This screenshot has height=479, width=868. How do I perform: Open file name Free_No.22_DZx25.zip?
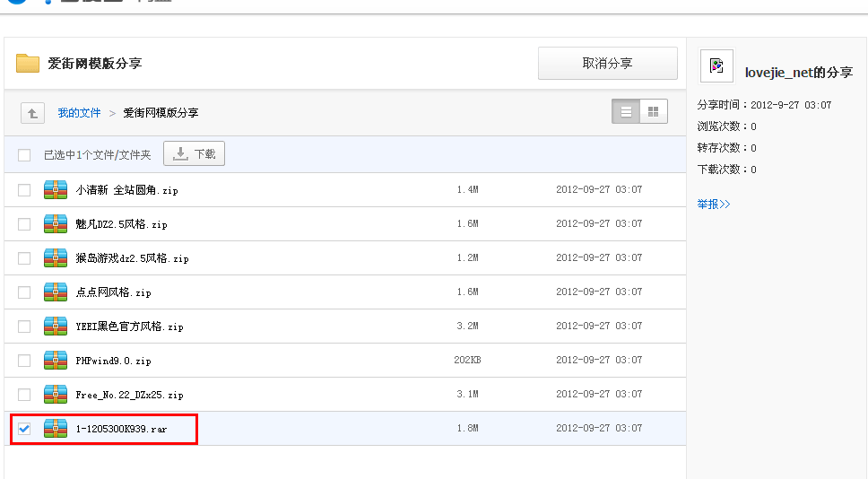[129, 395]
